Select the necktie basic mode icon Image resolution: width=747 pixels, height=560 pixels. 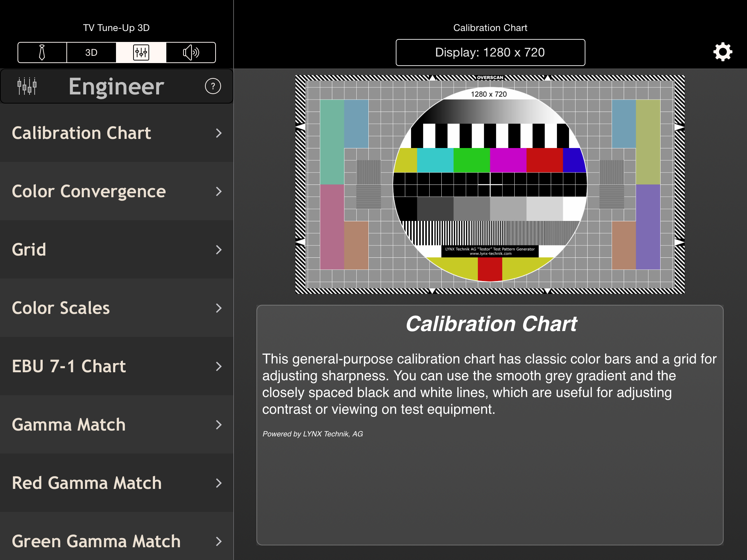click(42, 52)
